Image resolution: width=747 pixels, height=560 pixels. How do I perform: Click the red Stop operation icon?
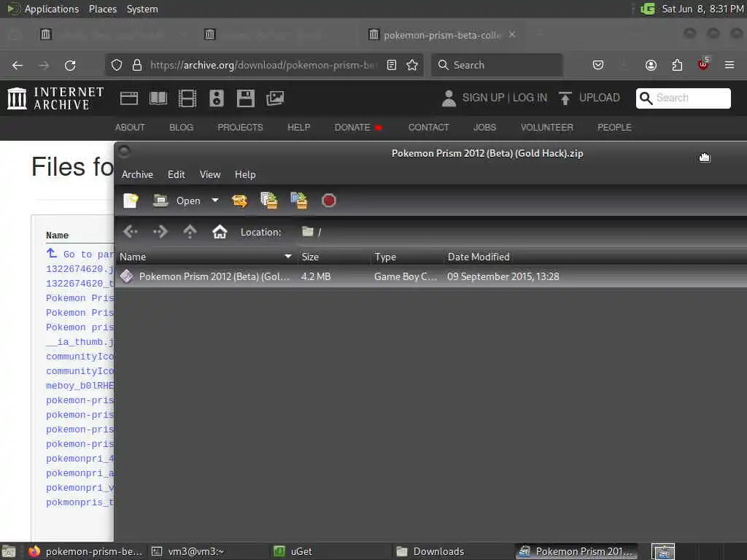coord(329,201)
